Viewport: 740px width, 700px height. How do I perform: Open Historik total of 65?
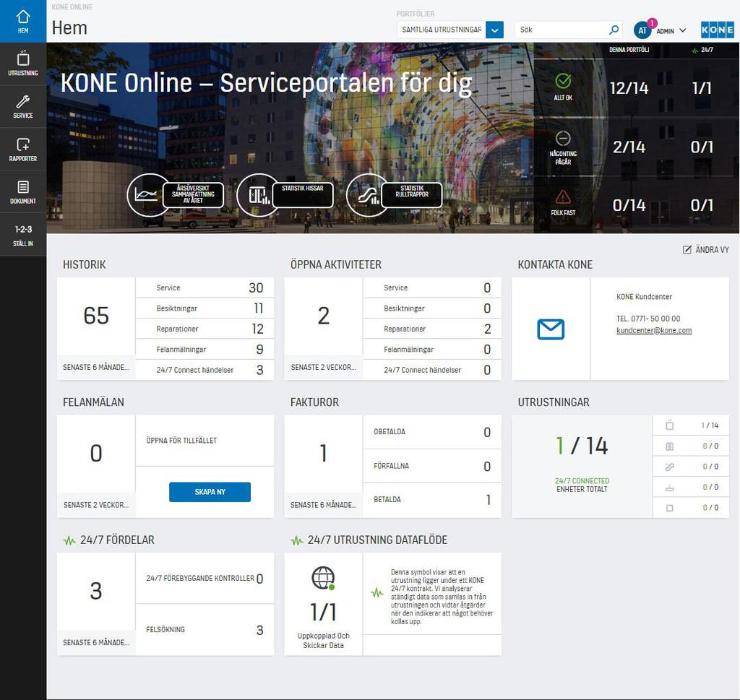tap(96, 315)
